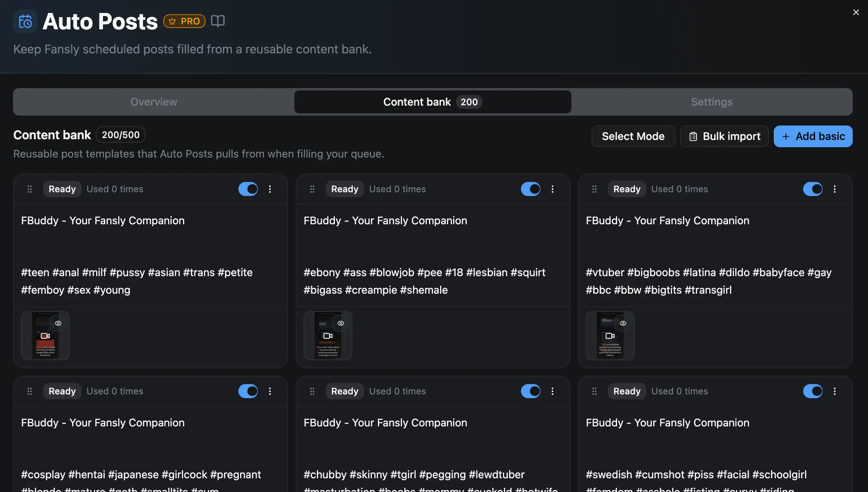Grab drag handle on the #swedish #cumshot card
The height and width of the screenshot is (492, 868).
click(595, 391)
